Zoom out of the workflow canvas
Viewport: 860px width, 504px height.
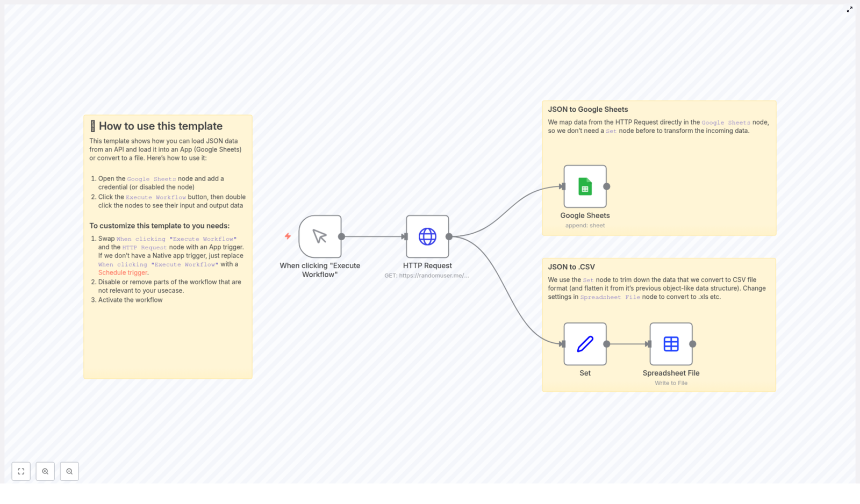[69, 471]
